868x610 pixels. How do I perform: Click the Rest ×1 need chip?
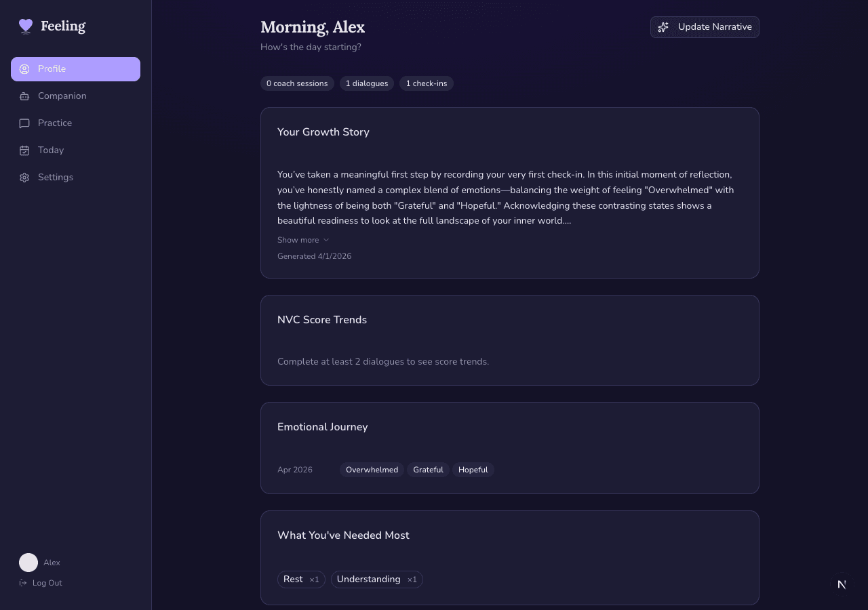(301, 579)
